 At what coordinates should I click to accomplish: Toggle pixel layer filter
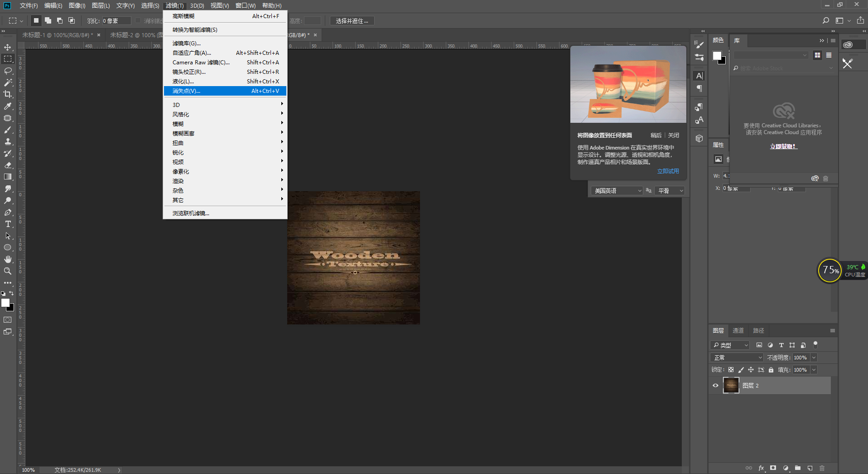[x=759, y=345]
